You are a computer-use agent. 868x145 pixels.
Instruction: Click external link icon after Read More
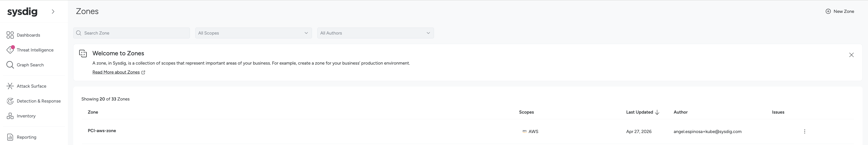(x=144, y=72)
